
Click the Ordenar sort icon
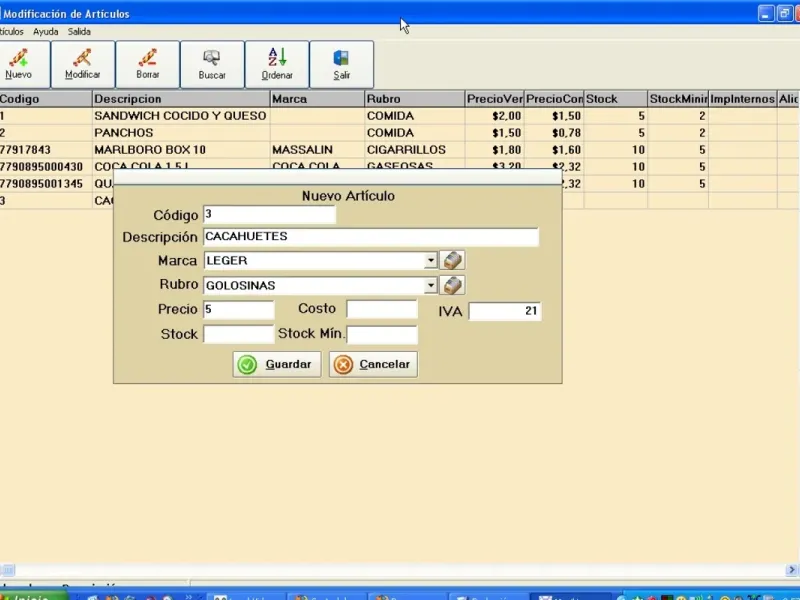(x=277, y=64)
